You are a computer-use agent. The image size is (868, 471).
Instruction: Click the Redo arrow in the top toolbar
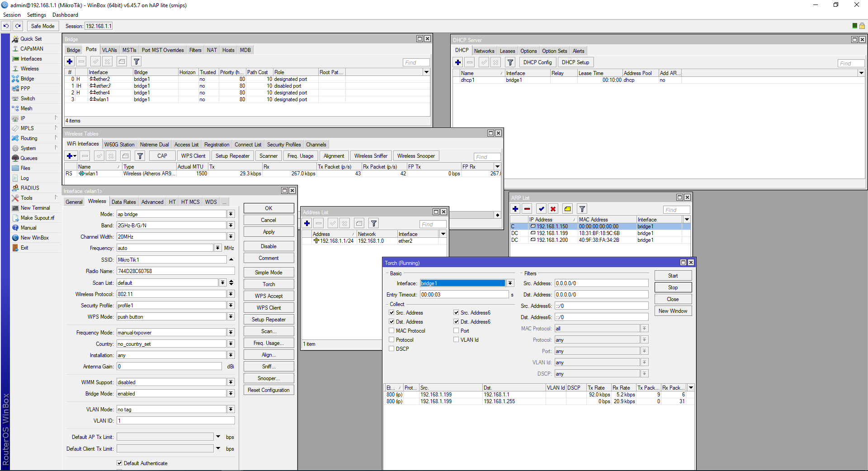18,26
